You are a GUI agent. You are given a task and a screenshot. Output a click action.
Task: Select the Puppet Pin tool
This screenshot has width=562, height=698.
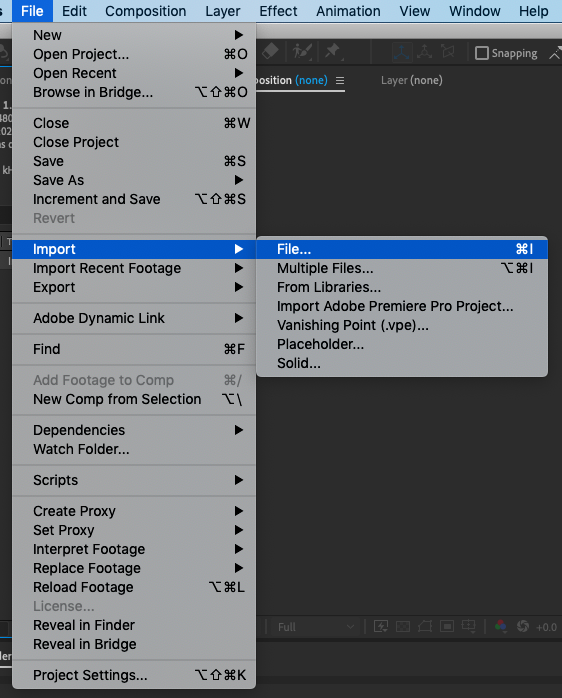(x=333, y=52)
